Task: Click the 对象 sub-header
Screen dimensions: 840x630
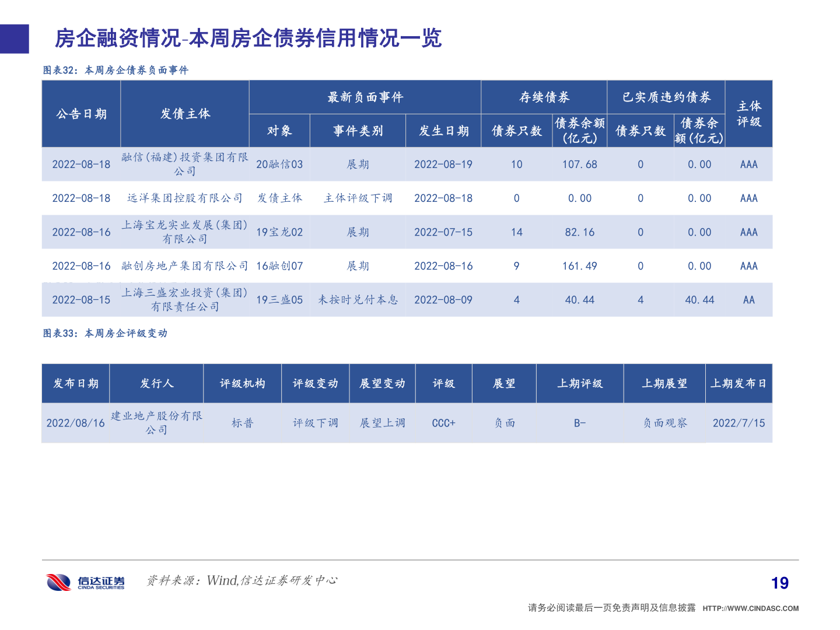Action: click(279, 131)
